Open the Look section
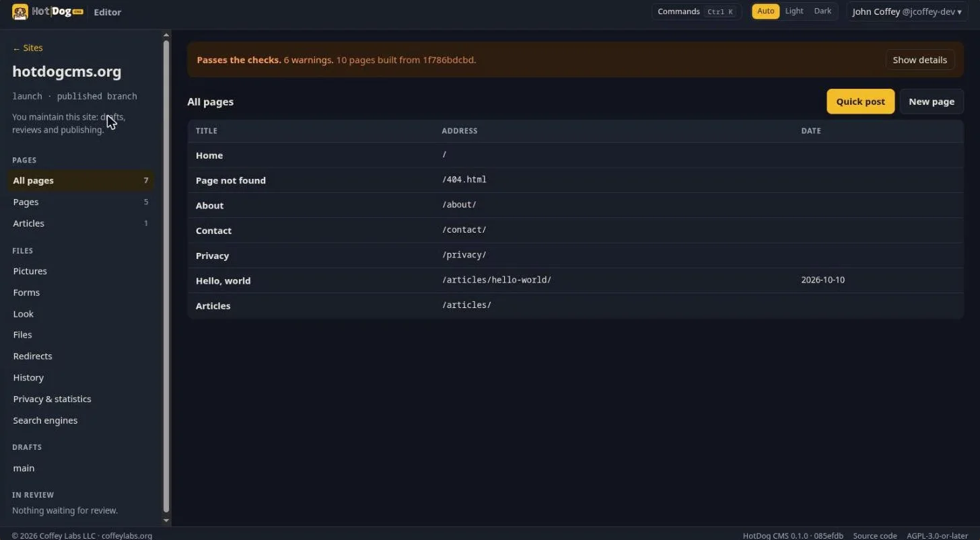 click(x=80, y=314)
